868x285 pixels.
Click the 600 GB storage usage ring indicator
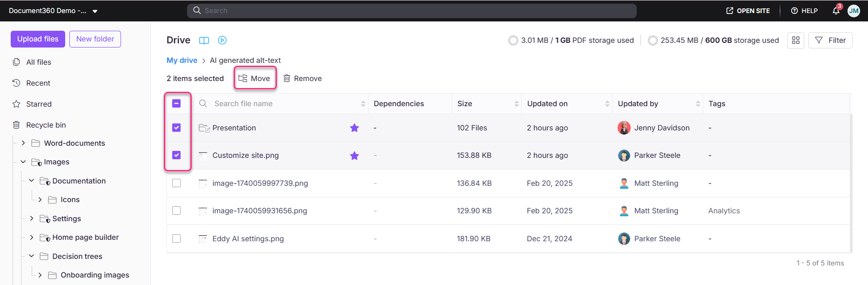click(x=653, y=41)
